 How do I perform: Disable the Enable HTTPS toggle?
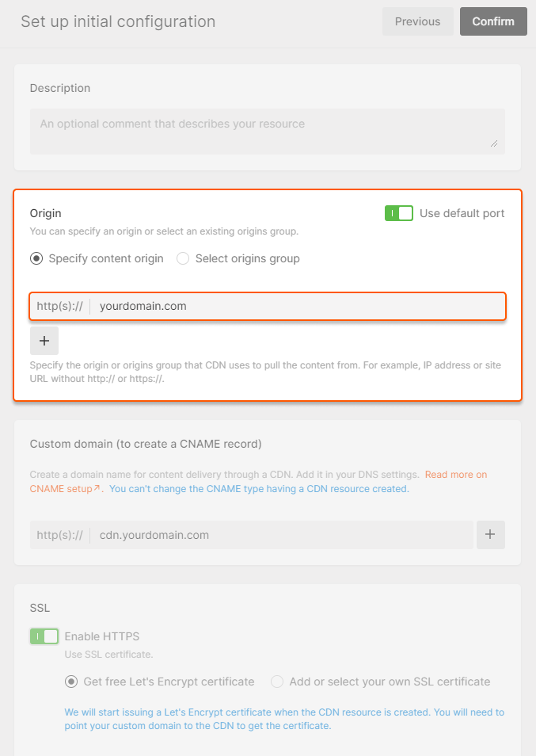click(44, 636)
